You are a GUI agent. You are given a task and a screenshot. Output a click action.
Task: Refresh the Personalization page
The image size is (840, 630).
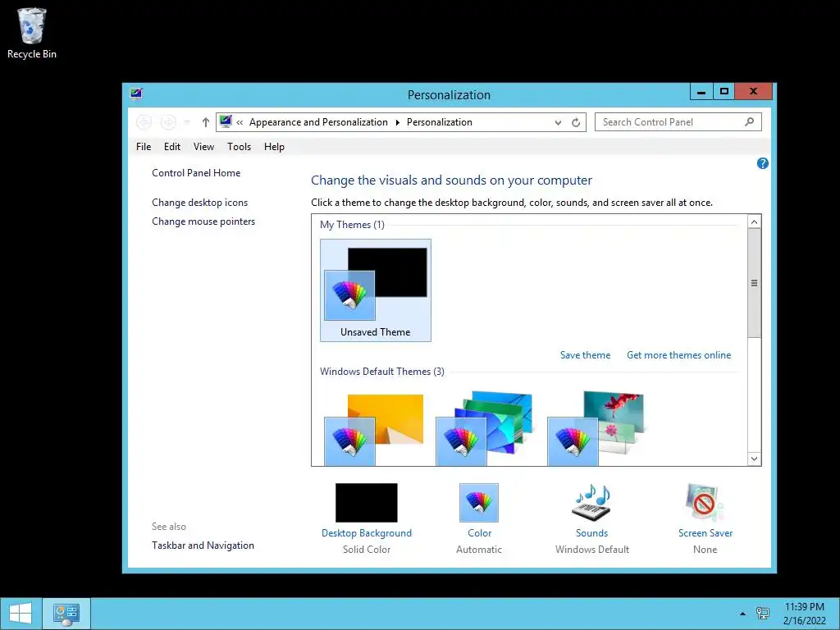tap(576, 123)
